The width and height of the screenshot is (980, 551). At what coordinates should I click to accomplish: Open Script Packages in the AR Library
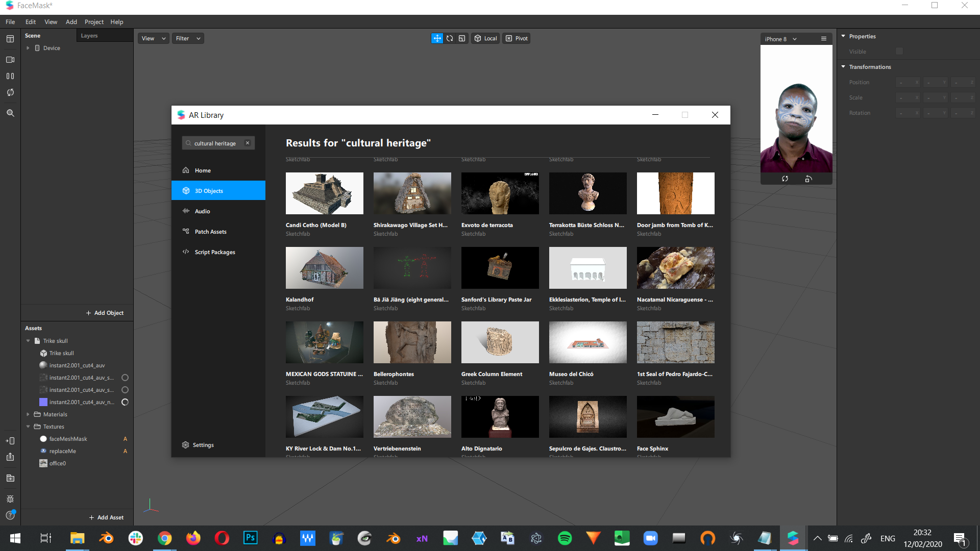[214, 252]
